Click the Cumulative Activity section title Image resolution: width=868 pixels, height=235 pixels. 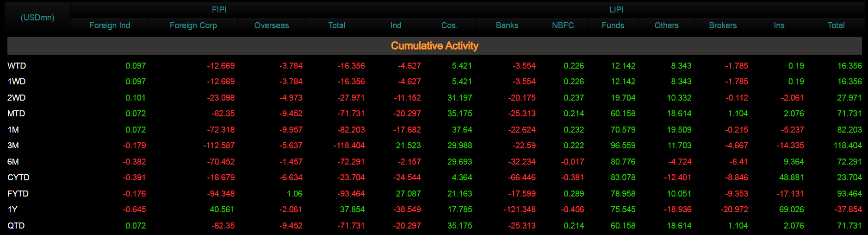[434, 46]
